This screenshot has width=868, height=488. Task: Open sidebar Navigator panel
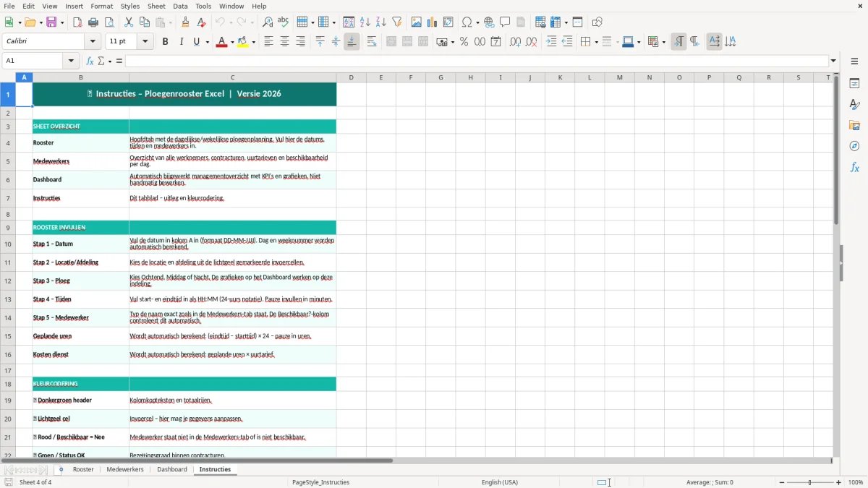[854, 147]
